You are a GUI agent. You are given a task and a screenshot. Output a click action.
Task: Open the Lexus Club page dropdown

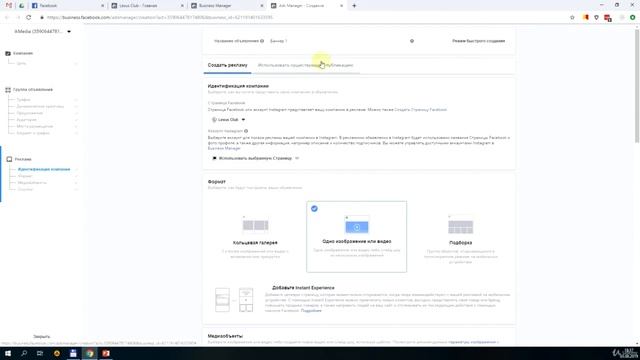(229, 120)
